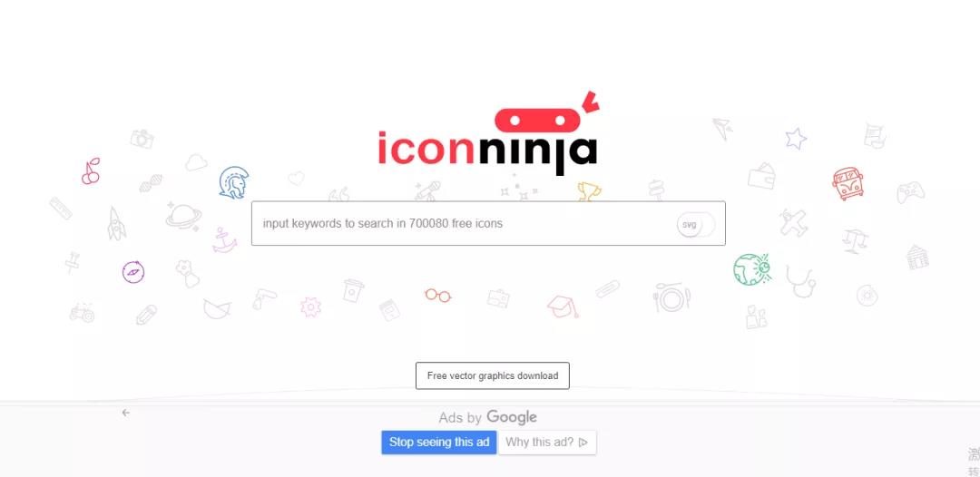Click the stethoscope icon

tap(800, 282)
